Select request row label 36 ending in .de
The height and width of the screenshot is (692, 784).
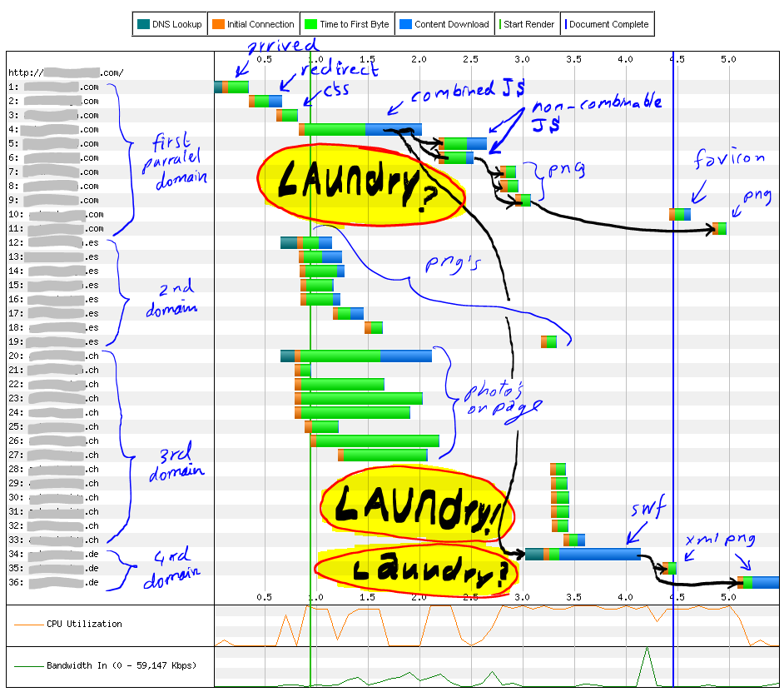click(x=53, y=582)
